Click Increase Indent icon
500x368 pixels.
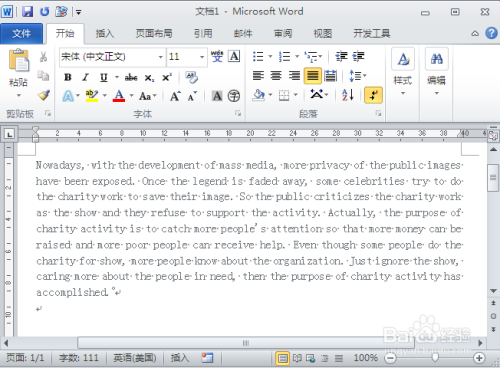click(358, 56)
